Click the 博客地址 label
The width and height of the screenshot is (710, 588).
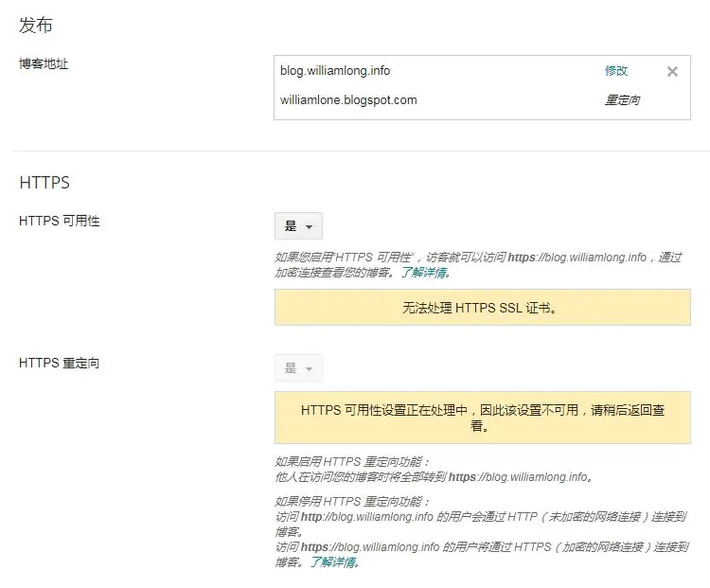(44, 64)
